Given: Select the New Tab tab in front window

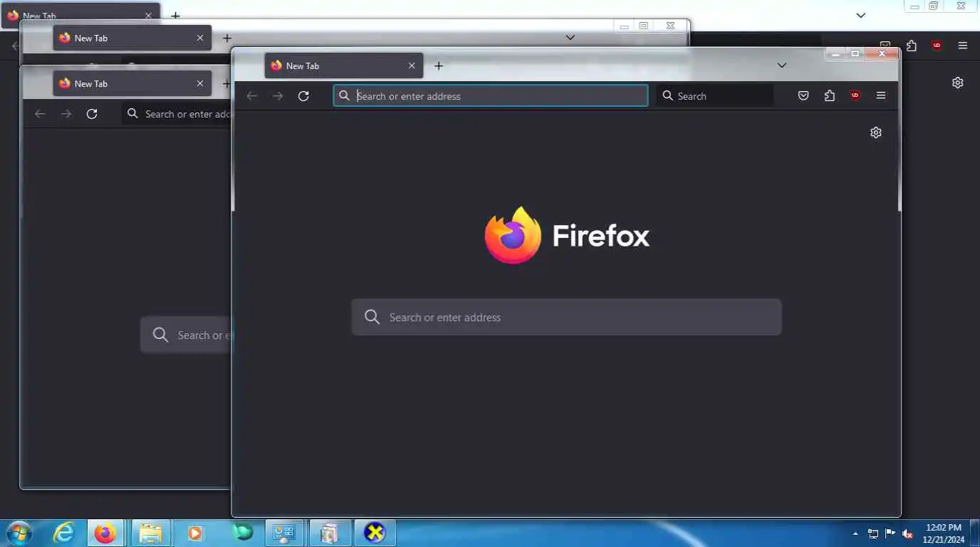Looking at the screenshot, I should 344,66.
